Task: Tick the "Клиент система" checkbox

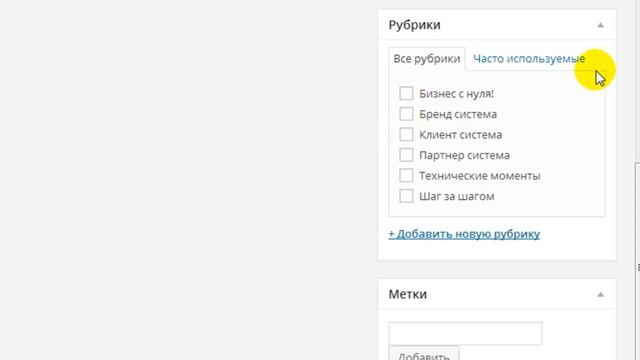Action: point(406,134)
